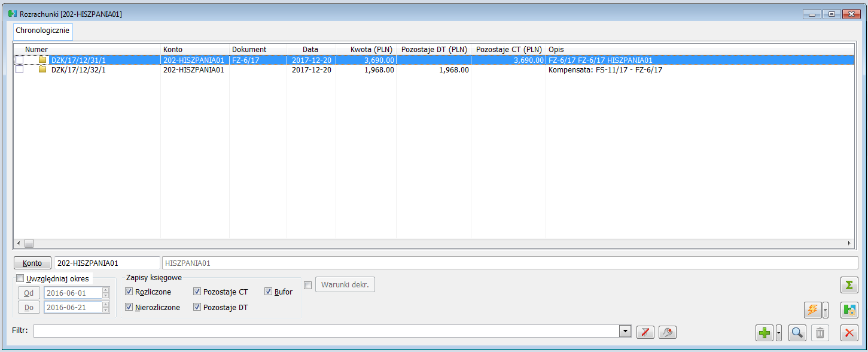Open the Filtr combo box dropdown arrow
The image size is (868, 352).
626,331
